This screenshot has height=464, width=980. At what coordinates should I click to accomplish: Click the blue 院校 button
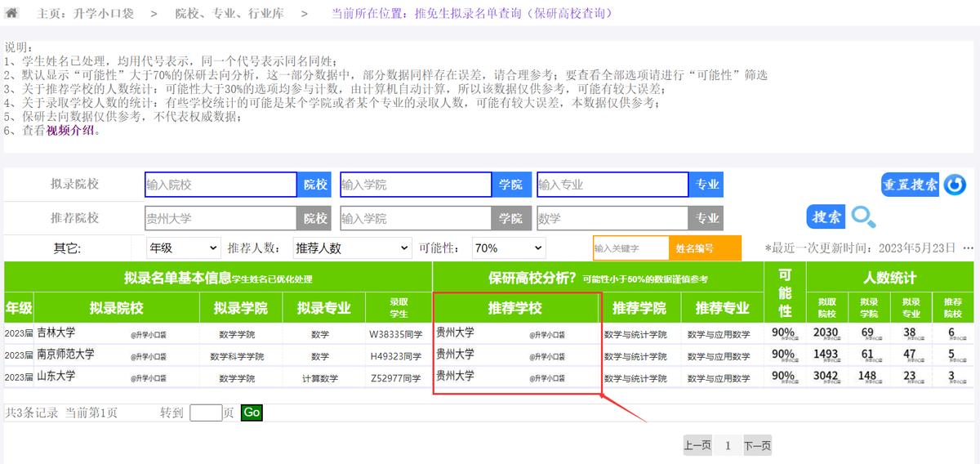pyautogui.click(x=315, y=185)
